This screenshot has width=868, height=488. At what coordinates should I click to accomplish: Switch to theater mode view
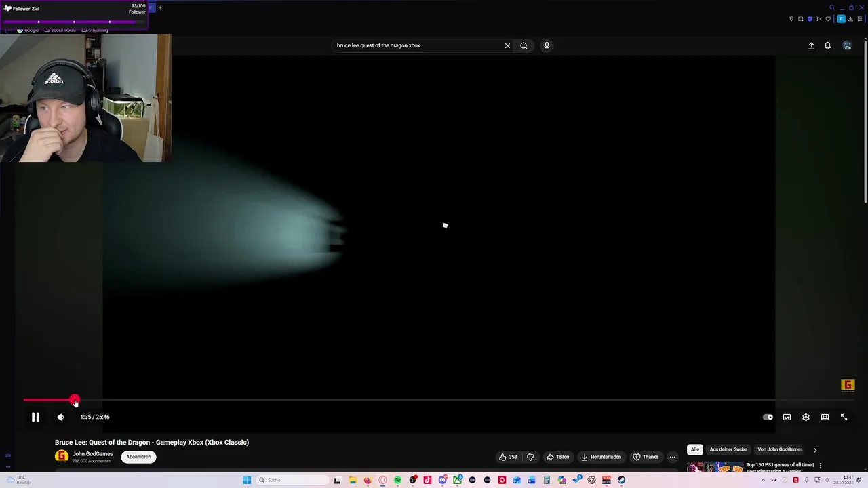[x=825, y=417]
